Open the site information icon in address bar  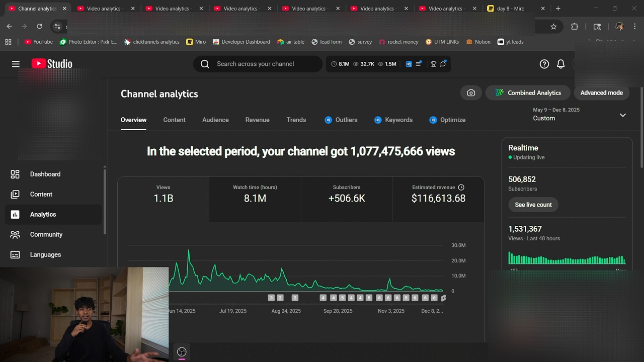click(57, 26)
